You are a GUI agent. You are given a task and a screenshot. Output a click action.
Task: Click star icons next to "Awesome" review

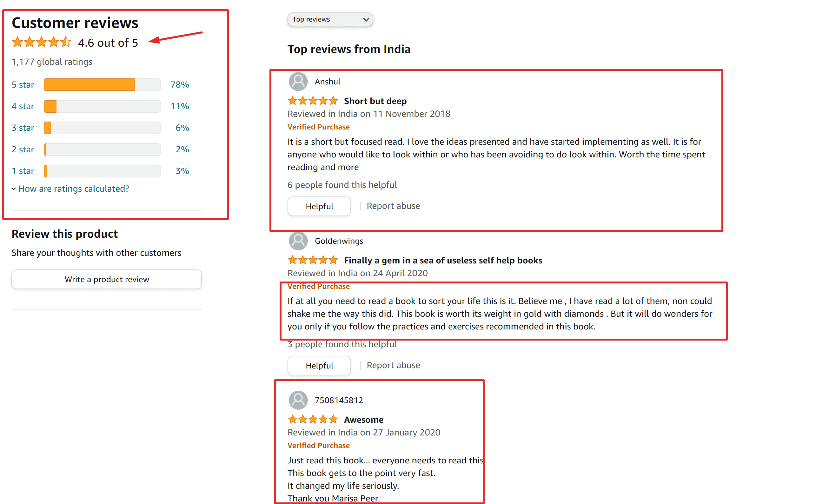click(x=313, y=420)
